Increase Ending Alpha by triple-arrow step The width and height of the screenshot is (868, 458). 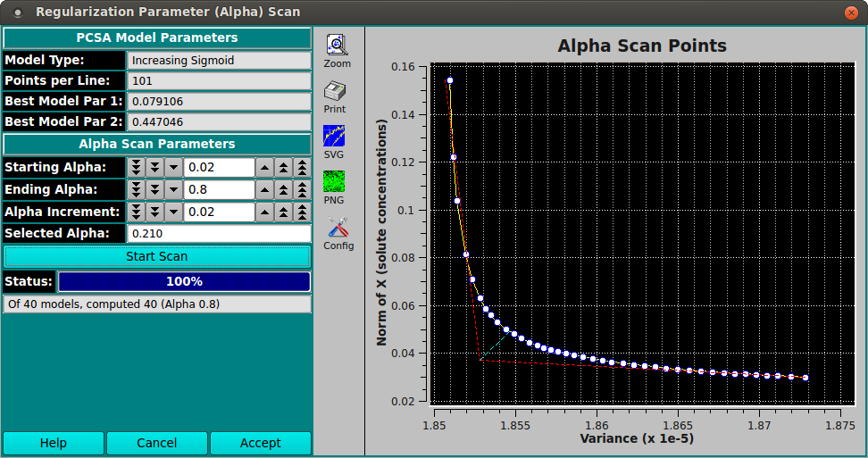click(302, 189)
